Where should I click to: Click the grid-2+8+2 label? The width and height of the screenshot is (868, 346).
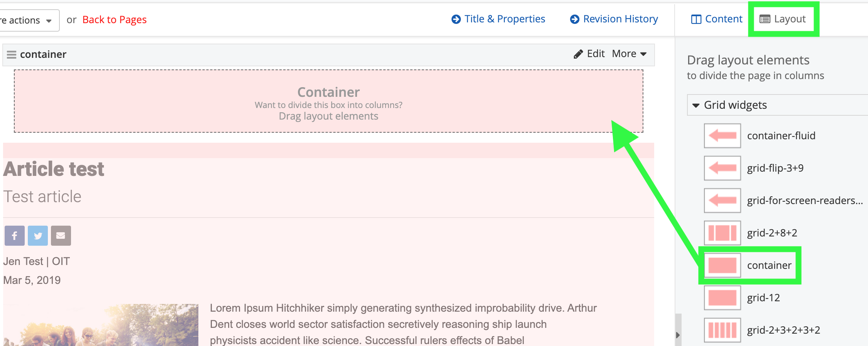click(772, 233)
